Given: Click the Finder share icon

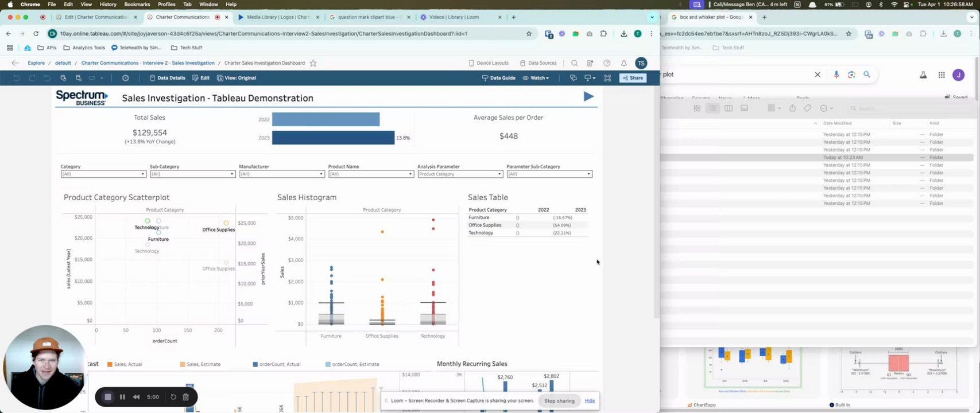Looking at the screenshot, I should [x=792, y=108].
